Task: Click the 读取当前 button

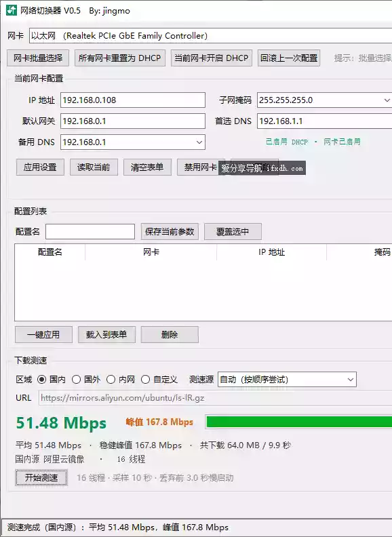Action: 94,167
